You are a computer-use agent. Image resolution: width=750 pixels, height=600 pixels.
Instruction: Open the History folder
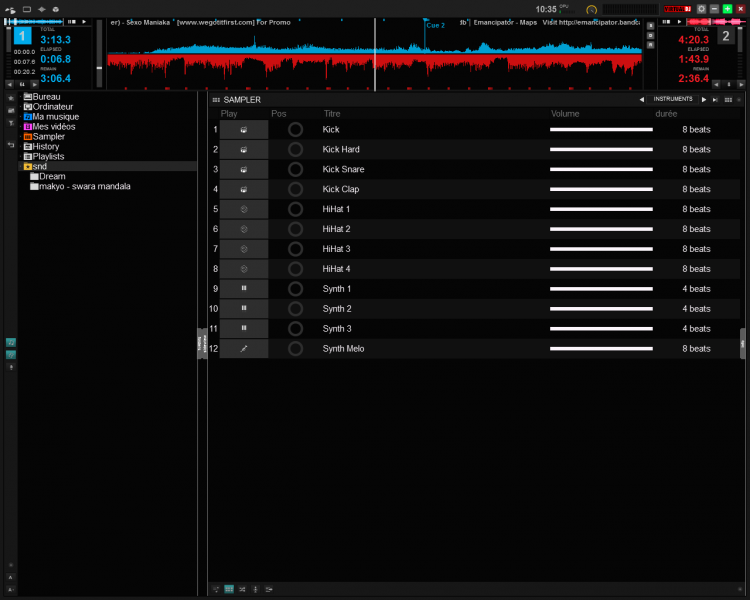point(42,147)
